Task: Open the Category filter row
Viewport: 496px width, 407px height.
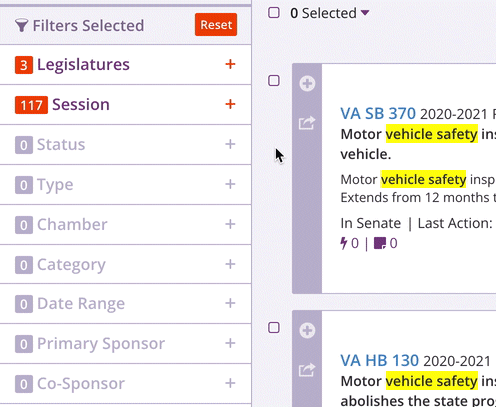Action: (125, 264)
